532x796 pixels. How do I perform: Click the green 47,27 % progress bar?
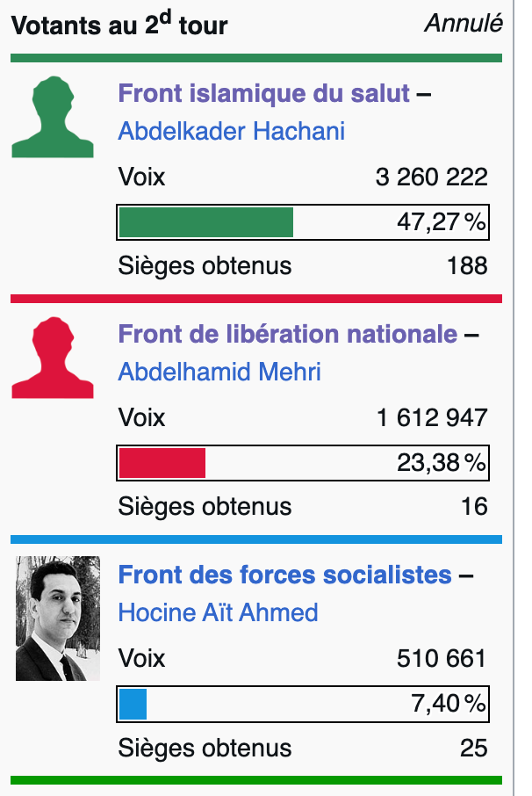click(x=303, y=222)
